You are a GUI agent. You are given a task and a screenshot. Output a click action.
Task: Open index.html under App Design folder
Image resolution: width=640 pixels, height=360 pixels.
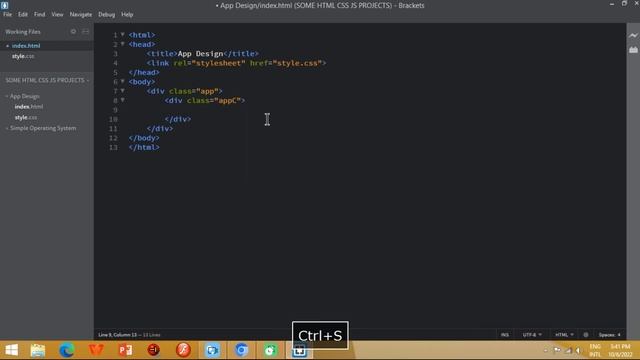29,107
